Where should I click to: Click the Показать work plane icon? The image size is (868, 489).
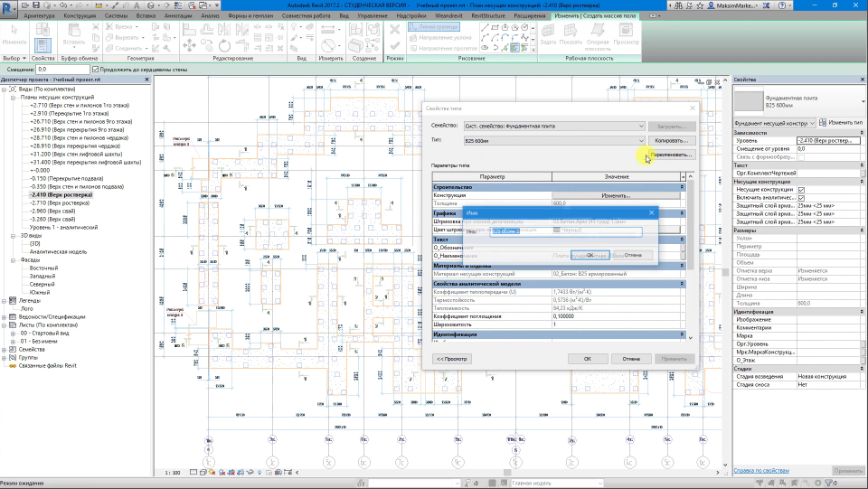coord(571,34)
